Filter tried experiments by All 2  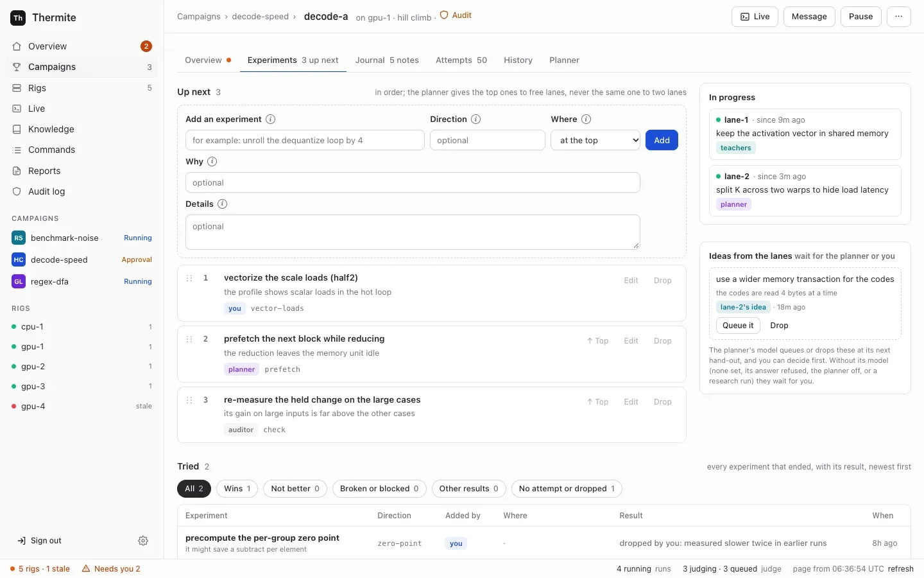[194, 489]
